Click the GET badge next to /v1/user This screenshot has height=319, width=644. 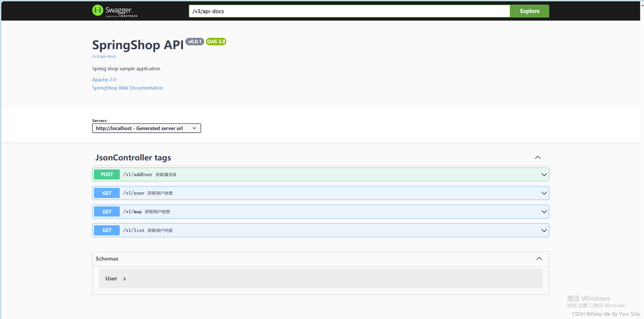point(107,193)
